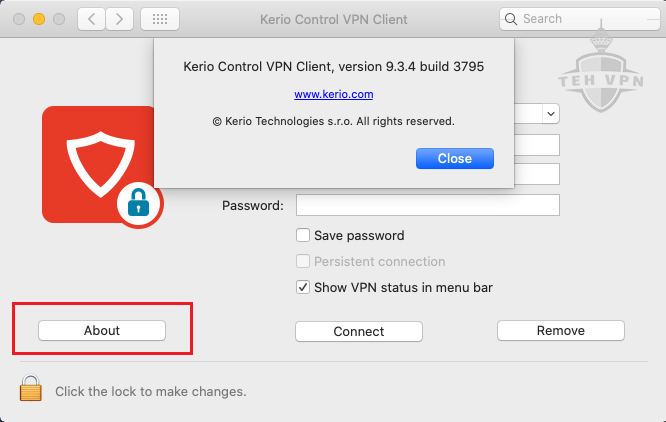Image resolution: width=666 pixels, height=422 pixels.
Task: Click into the Search text box
Action: 586,19
